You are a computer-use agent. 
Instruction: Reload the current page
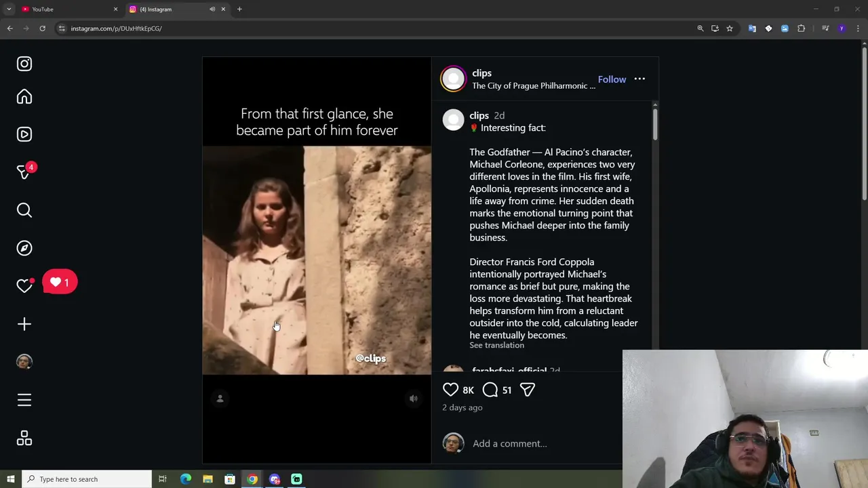[42, 28]
